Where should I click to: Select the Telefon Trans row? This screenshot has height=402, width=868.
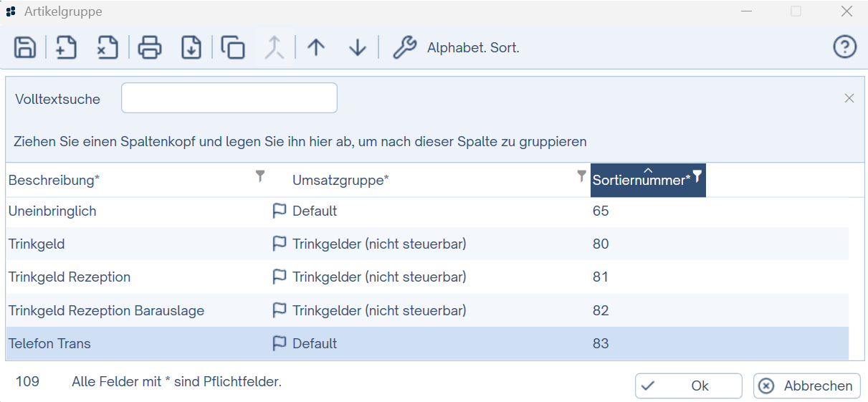427,343
